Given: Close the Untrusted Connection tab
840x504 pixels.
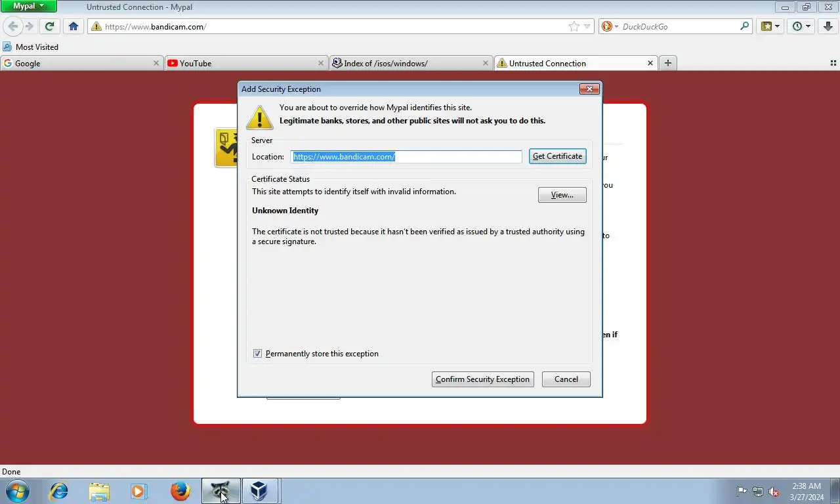Looking at the screenshot, I should pyautogui.click(x=650, y=63).
